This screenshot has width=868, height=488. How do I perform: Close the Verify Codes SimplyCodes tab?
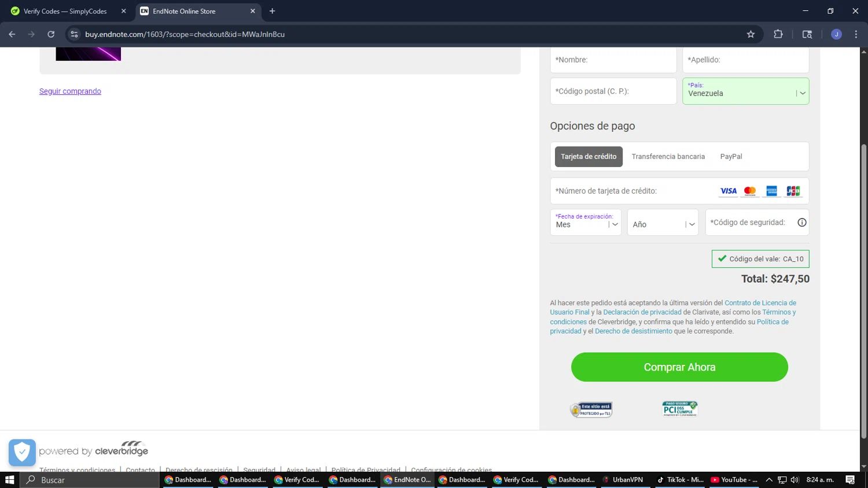click(x=123, y=11)
